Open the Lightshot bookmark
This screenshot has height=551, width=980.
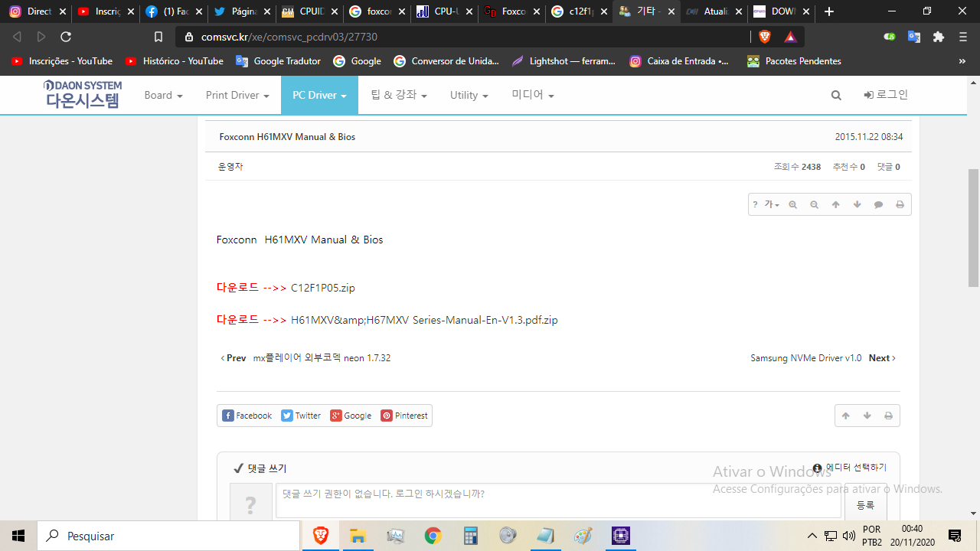tap(563, 61)
